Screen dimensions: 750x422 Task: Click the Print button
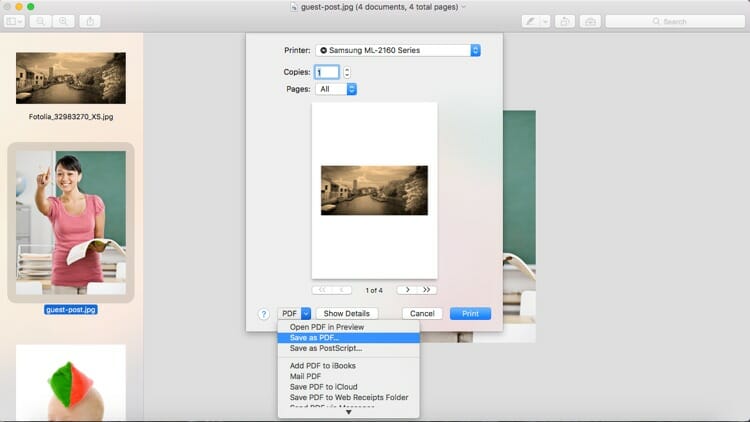click(x=470, y=313)
